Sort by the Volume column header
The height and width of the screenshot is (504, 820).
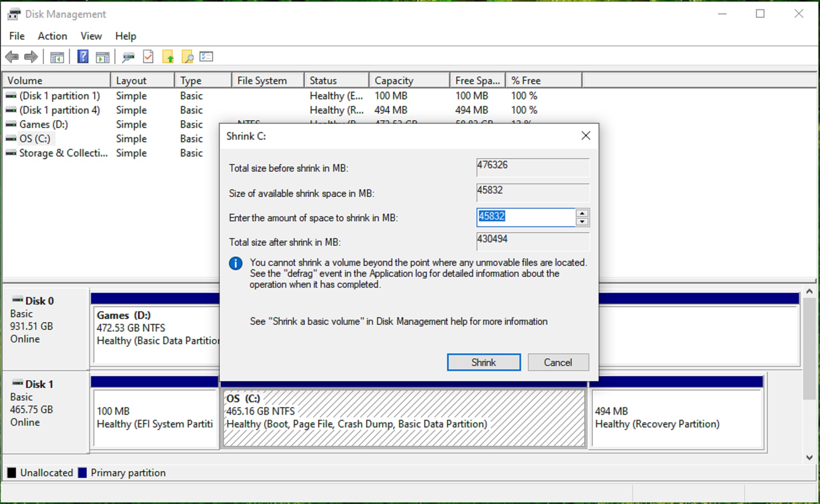pos(57,80)
